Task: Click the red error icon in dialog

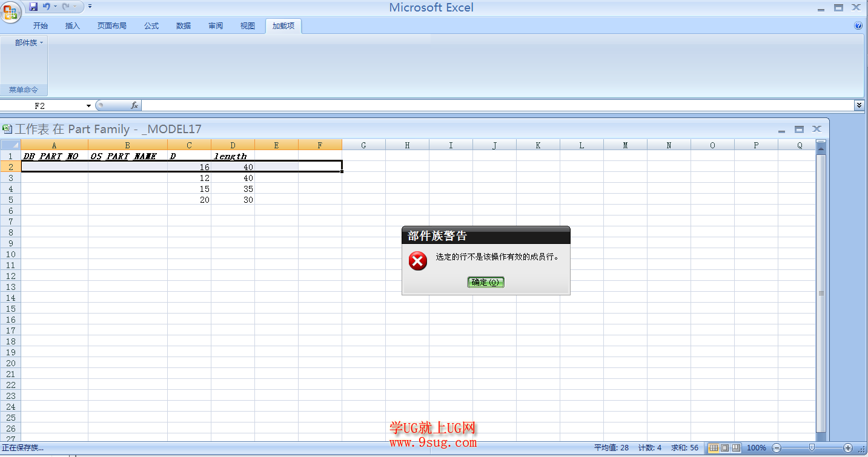Action: click(418, 261)
